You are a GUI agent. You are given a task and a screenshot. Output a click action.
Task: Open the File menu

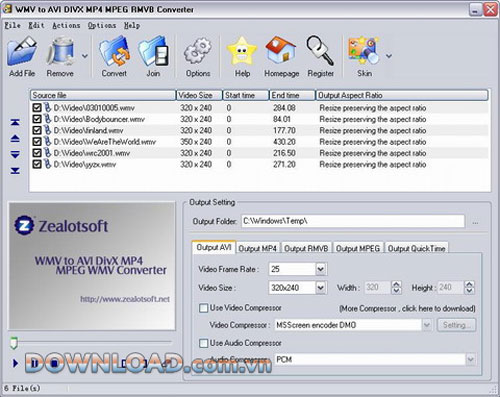[13, 25]
